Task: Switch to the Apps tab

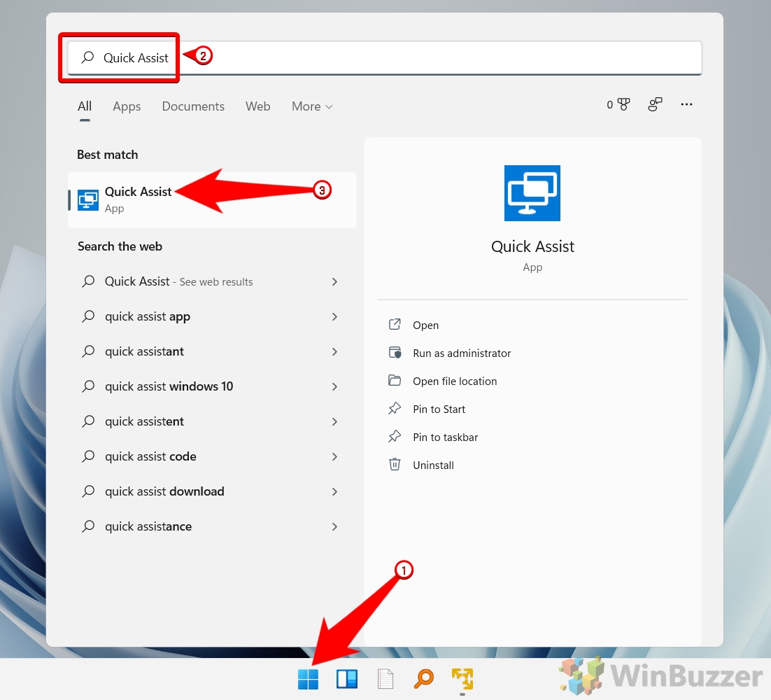Action: [x=127, y=106]
